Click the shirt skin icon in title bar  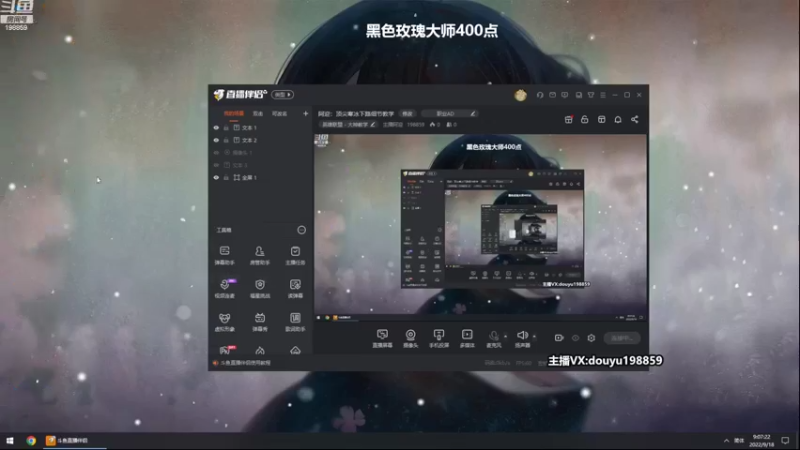(x=591, y=95)
